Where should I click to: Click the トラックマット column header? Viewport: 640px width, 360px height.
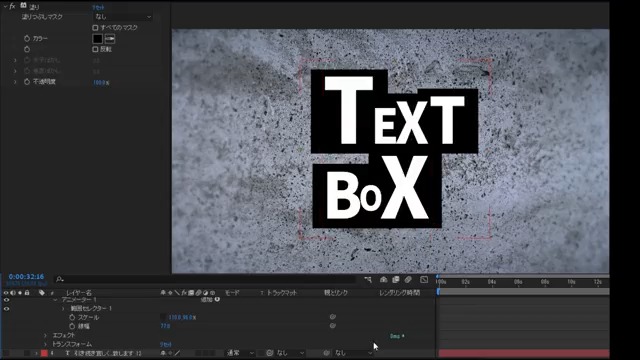(x=282, y=293)
